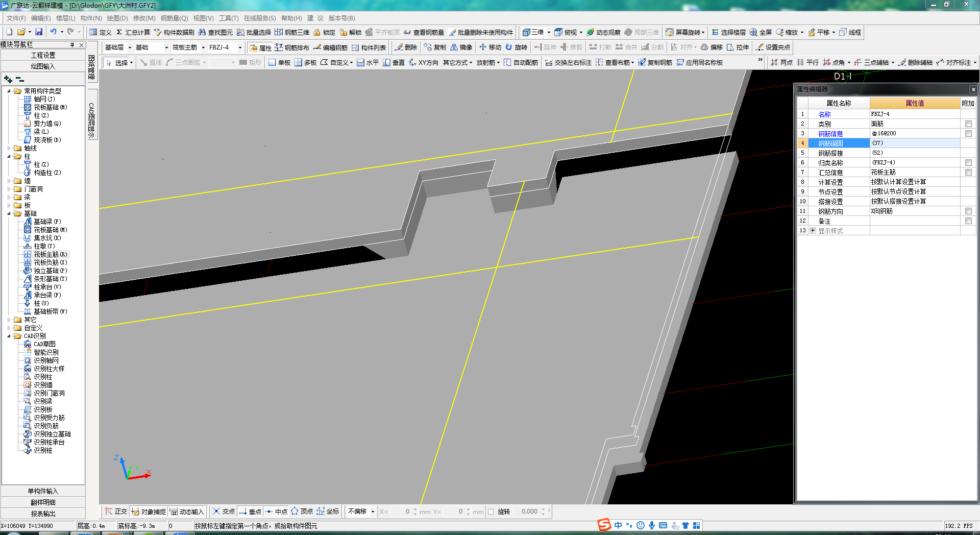Open the FBZJ-4 component dropdown
The width and height of the screenshot is (980, 535).
point(240,47)
